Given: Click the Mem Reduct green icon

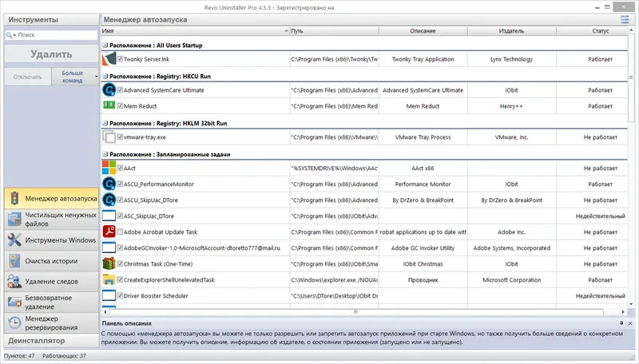Looking at the screenshot, I should click(x=109, y=105).
